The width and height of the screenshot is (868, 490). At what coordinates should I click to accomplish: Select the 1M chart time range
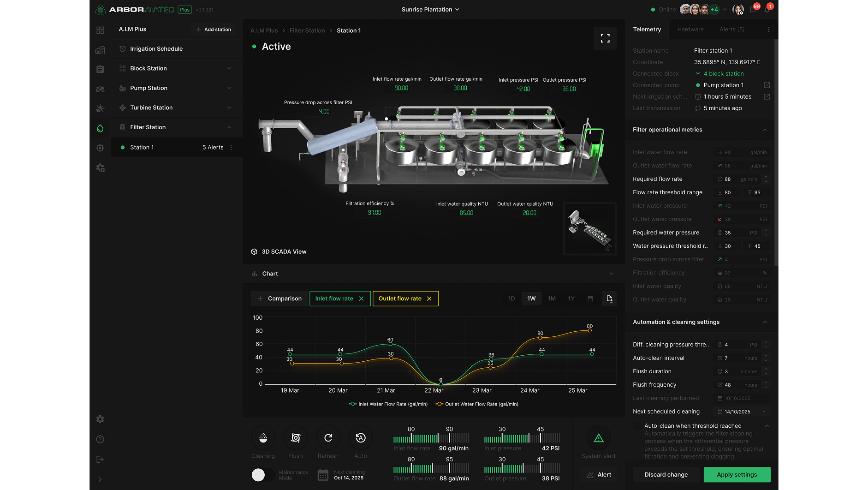pos(552,299)
